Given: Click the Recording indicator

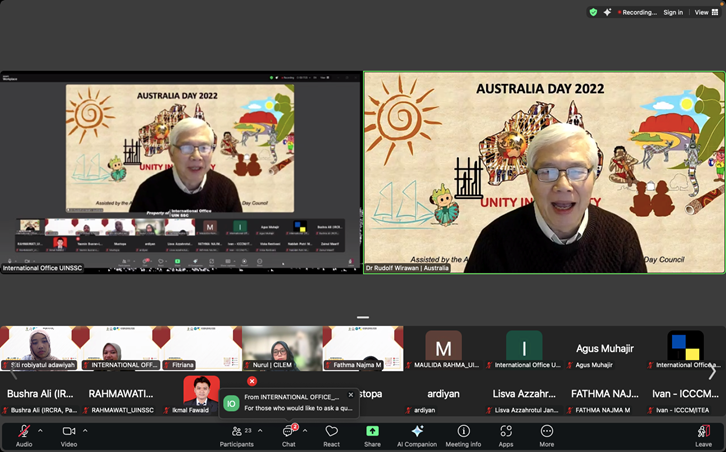Looking at the screenshot, I should click(638, 13).
